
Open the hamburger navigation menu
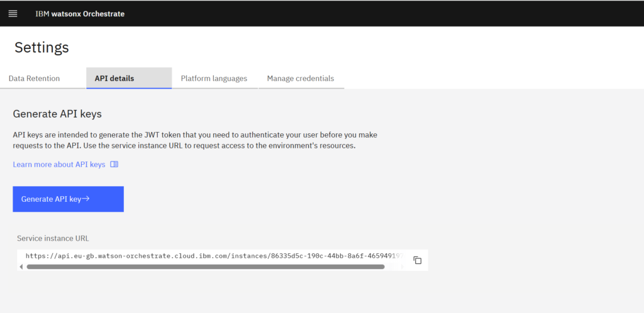click(13, 14)
